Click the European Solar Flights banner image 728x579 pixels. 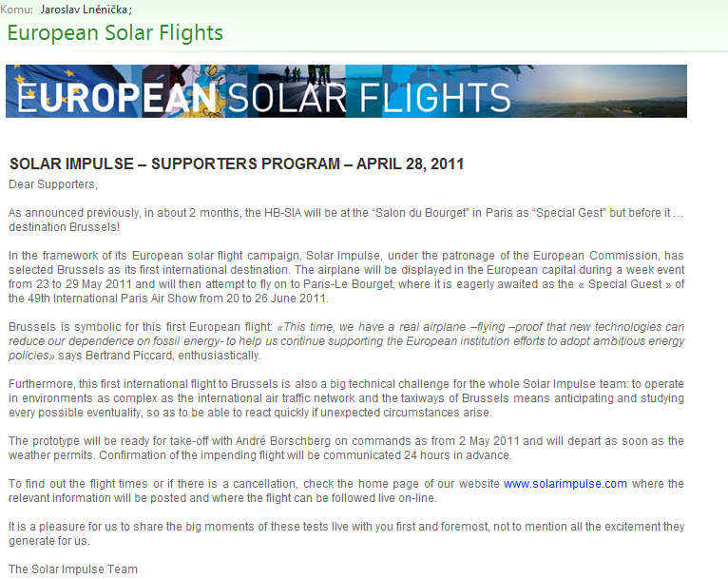point(346,91)
